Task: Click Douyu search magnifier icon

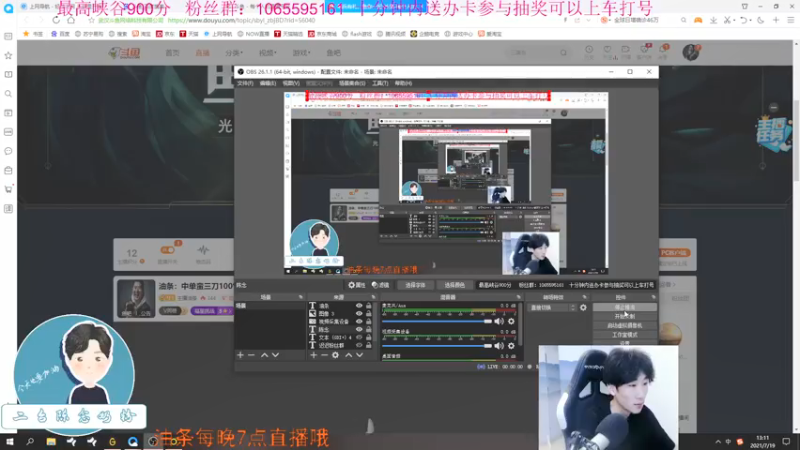Action: [x=563, y=53]
